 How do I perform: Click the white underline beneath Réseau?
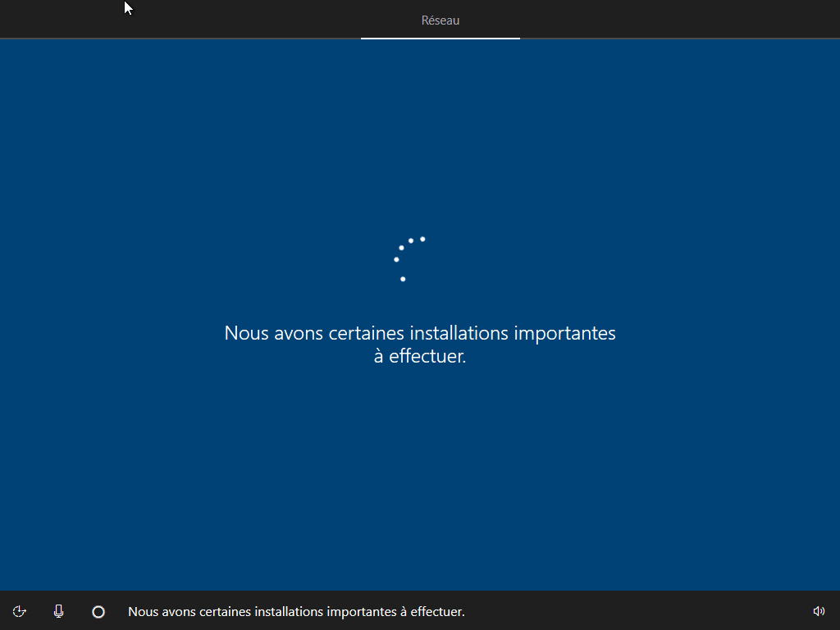[440, 38]
